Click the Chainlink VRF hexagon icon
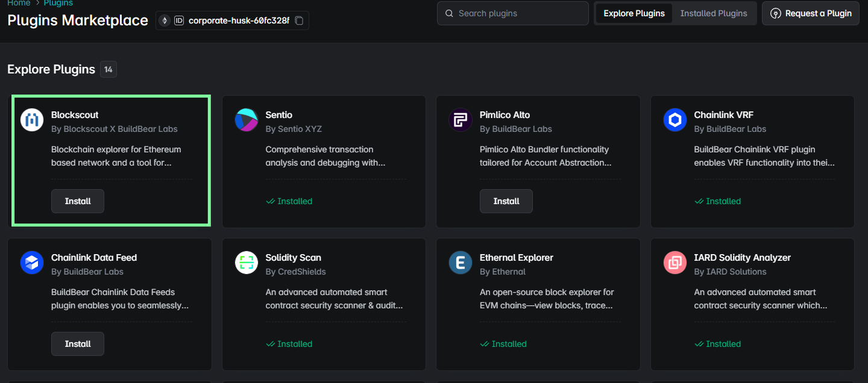 pos(675,120)
